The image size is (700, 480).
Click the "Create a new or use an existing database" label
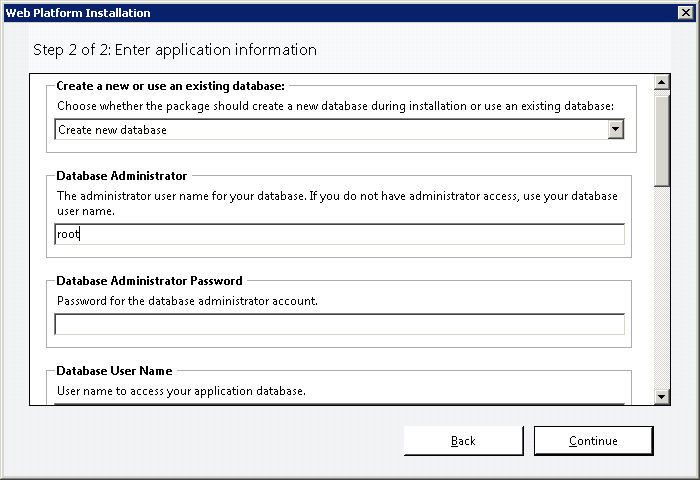[171, 86]
